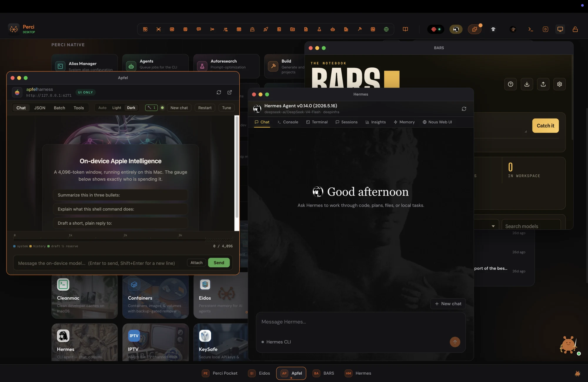Click the green Send button in Apfel
This screenshot has height=382, width=588.
coord(219,263)
